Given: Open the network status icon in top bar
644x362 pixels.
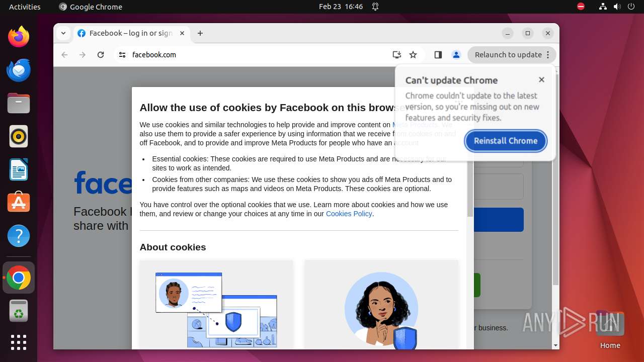Looking at the screenshot, I should tap(603, 7).
